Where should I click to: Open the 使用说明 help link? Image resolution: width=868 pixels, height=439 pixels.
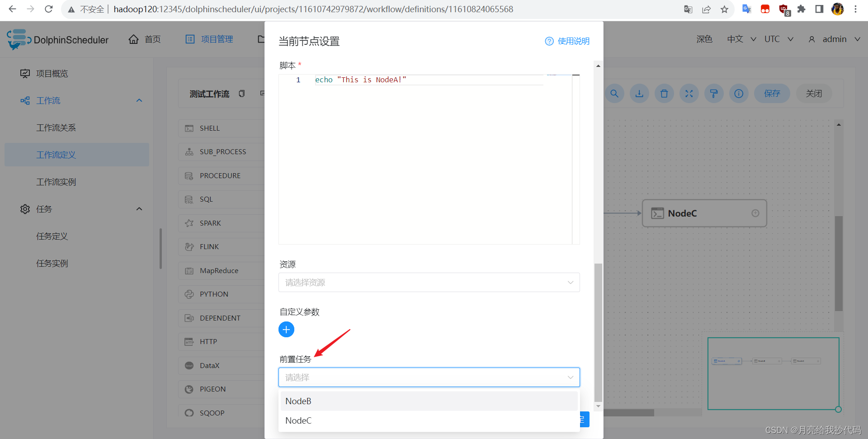[567, 41]
